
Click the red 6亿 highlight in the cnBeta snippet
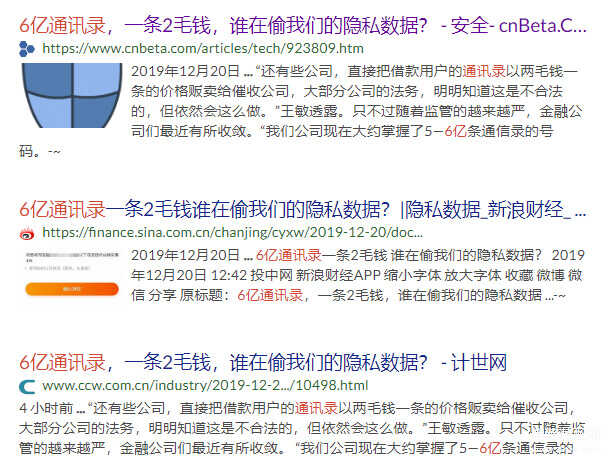(x=456, y=131)
